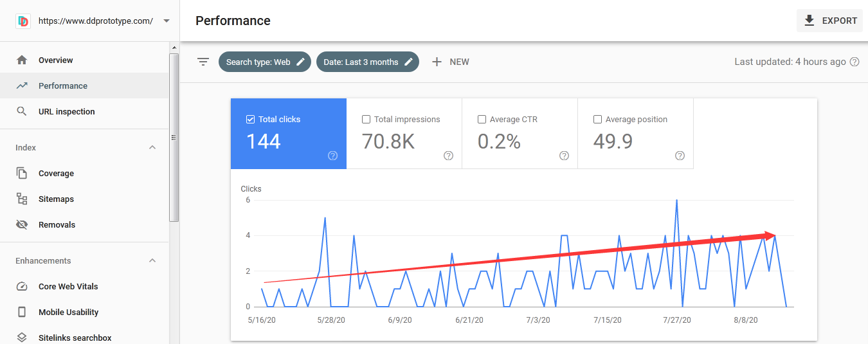Open the Overview page

[x=56, y=60]
